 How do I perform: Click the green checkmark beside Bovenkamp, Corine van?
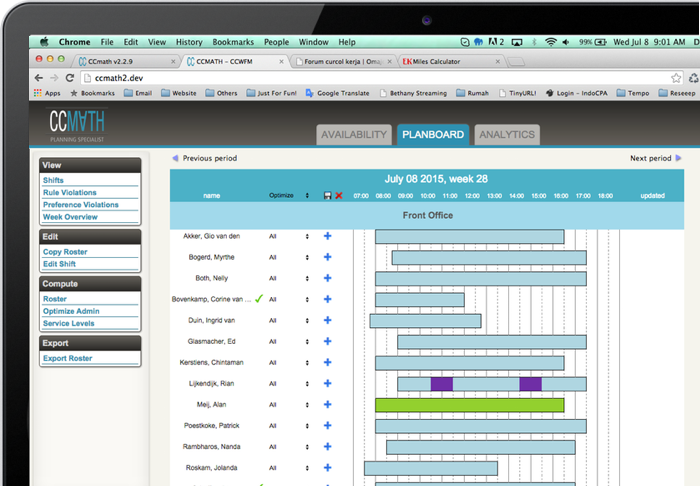pyautogui.click(x=259, y=299)
